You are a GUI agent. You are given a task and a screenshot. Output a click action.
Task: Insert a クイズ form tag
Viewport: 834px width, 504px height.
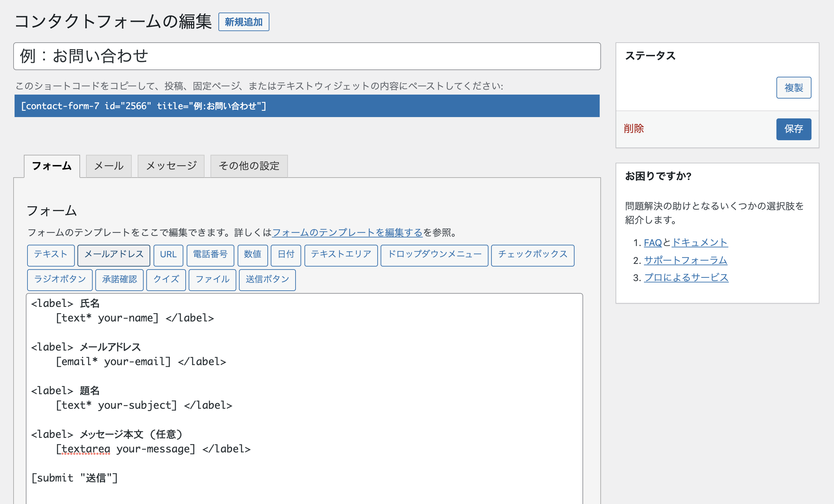coord(166,280)
